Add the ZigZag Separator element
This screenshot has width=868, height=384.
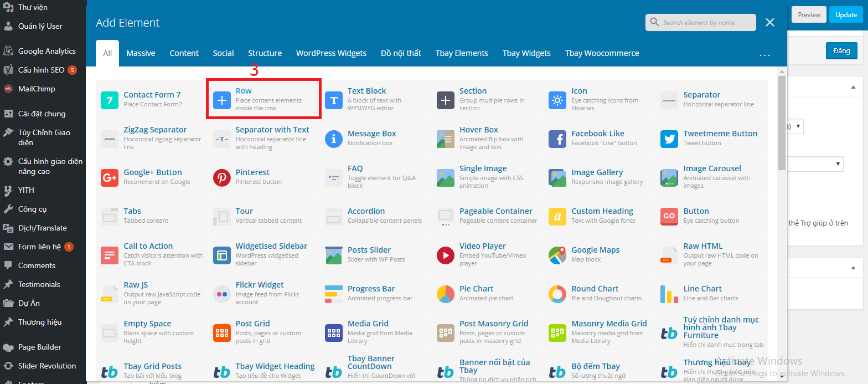[x=152, y=137]
